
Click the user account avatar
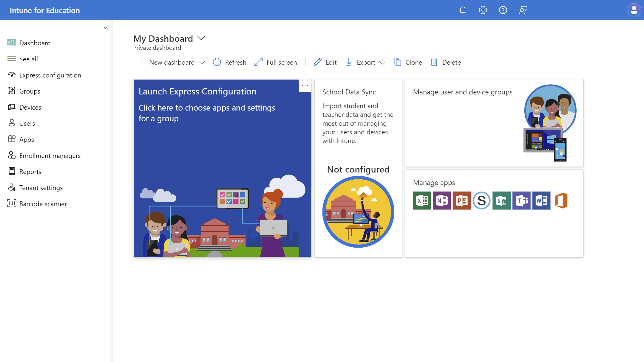coord(634,10)
